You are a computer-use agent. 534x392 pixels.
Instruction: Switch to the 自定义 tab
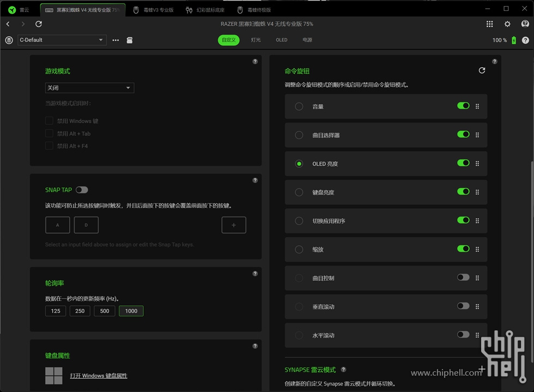(228, 40)
